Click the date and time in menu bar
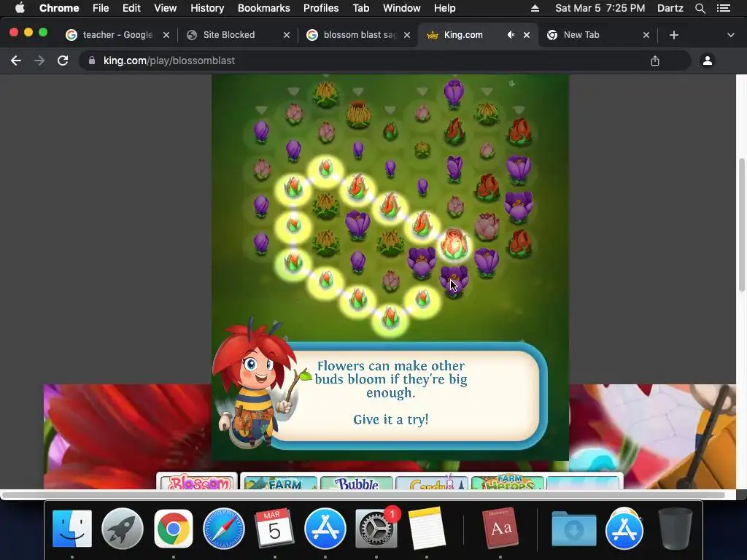 (600, 8)
